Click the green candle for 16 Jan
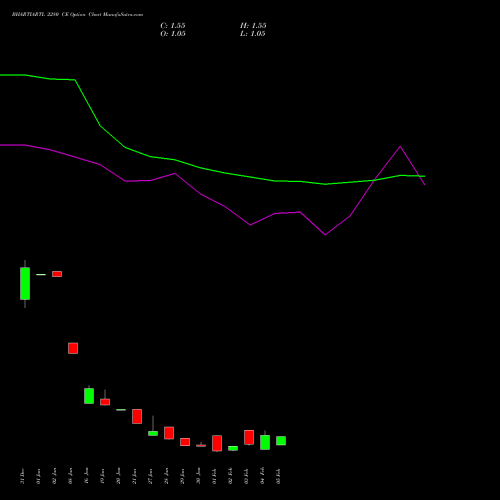The height and width of the screenshot is (500, 500). pos(89,396)
